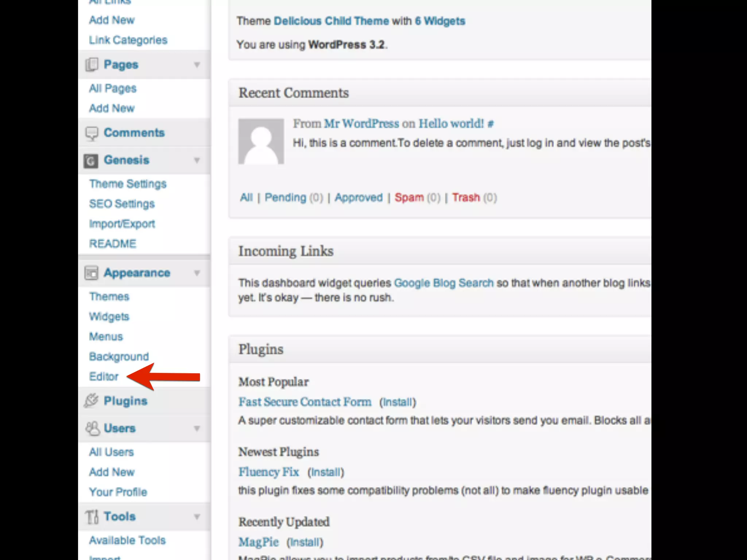This screenshot has width=747, height=560.
Task: Toggle the Users submenu arrow
Action: tap(197, 428)
